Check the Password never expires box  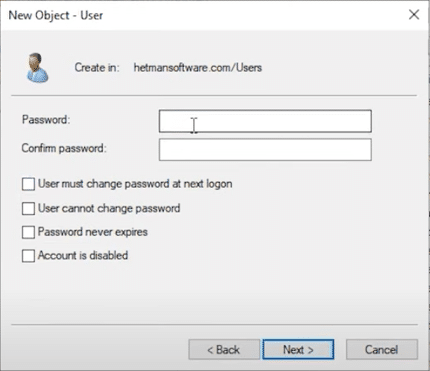click(28, 232)
